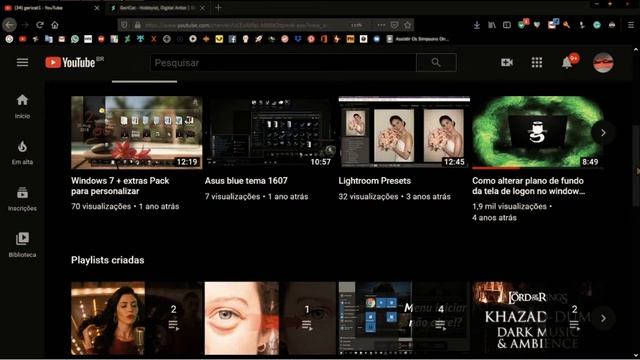Click the browser back arrow

[9, 25]
